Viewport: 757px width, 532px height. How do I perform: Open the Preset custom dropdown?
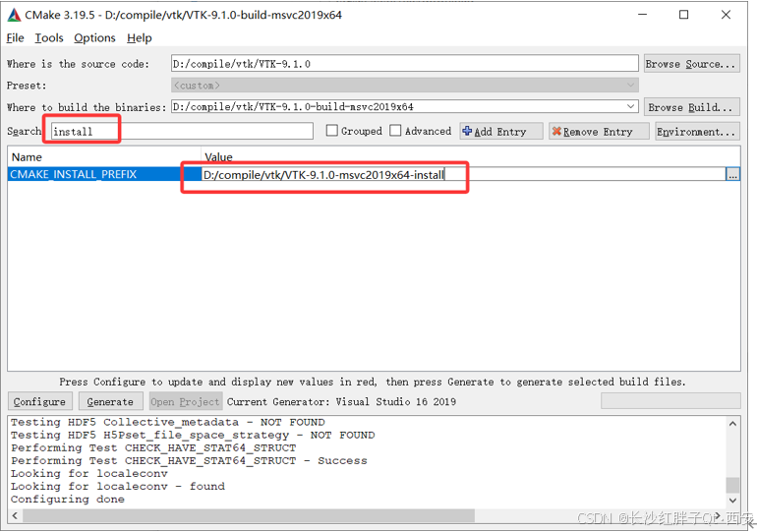coord(405,85)
